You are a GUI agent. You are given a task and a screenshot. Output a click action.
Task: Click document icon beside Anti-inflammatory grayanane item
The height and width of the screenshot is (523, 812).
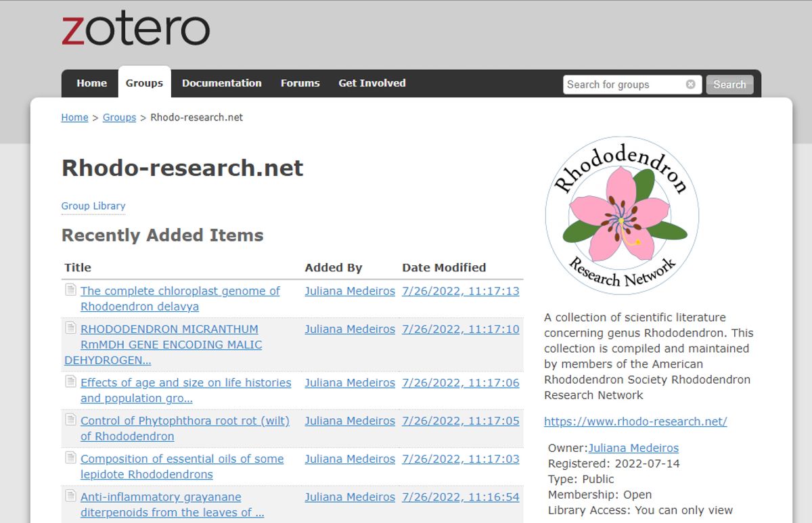(x=70, y=495)
